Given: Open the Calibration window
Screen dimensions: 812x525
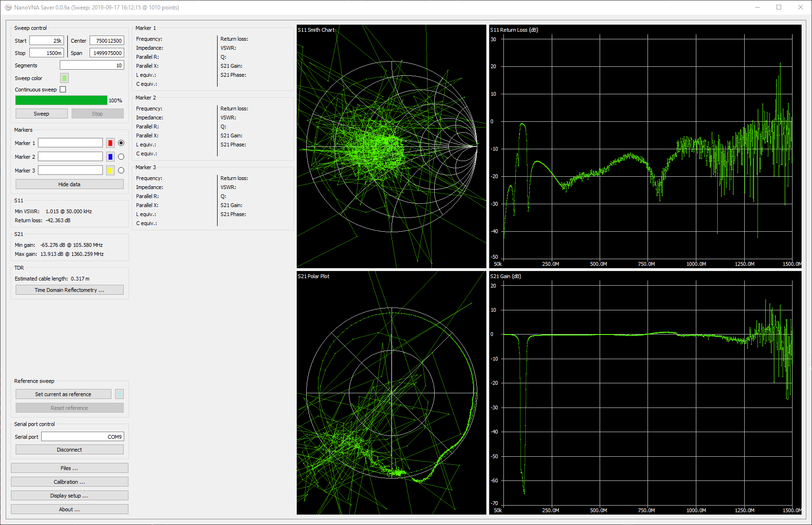Looking at the screenshot, I should tap(69, 482).
